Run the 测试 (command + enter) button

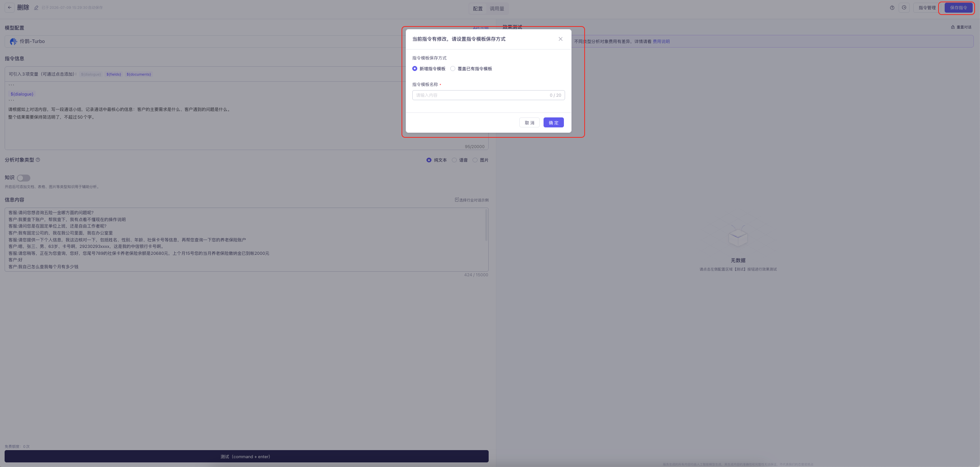(246, 456)
